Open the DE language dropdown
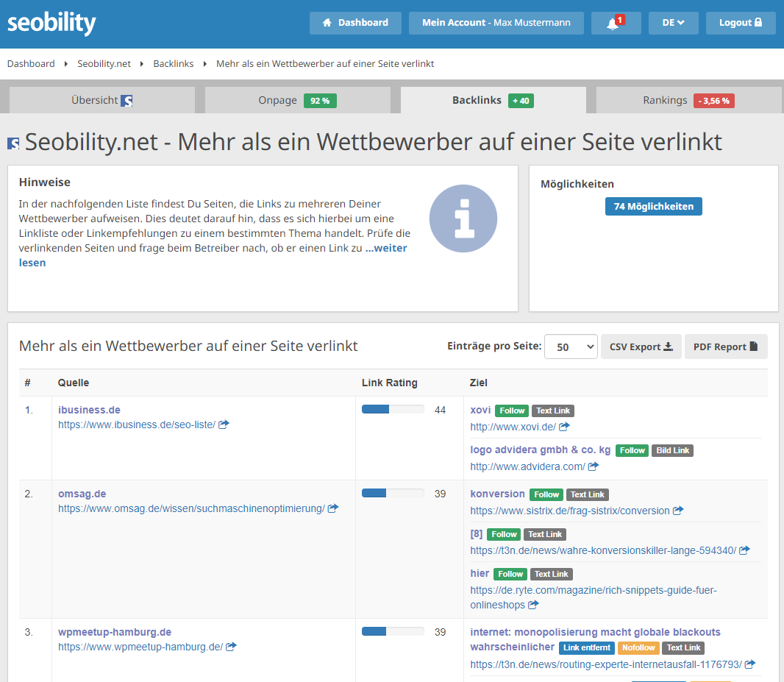Screen dimensions: 784x682 click(x=673, y=23)
